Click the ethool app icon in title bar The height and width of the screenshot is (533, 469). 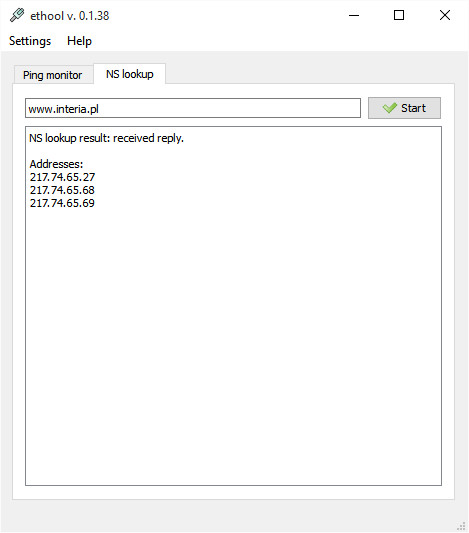point(17,15)
